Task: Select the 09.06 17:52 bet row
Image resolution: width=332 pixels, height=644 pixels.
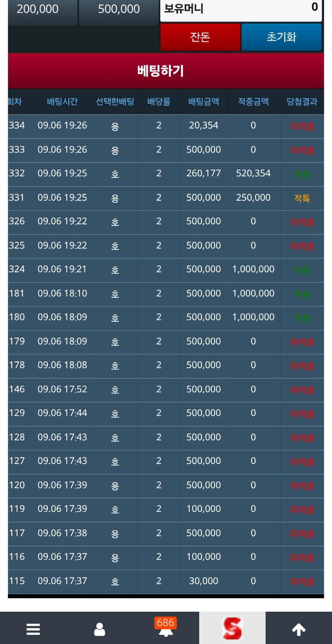Action: click(166, 389)
